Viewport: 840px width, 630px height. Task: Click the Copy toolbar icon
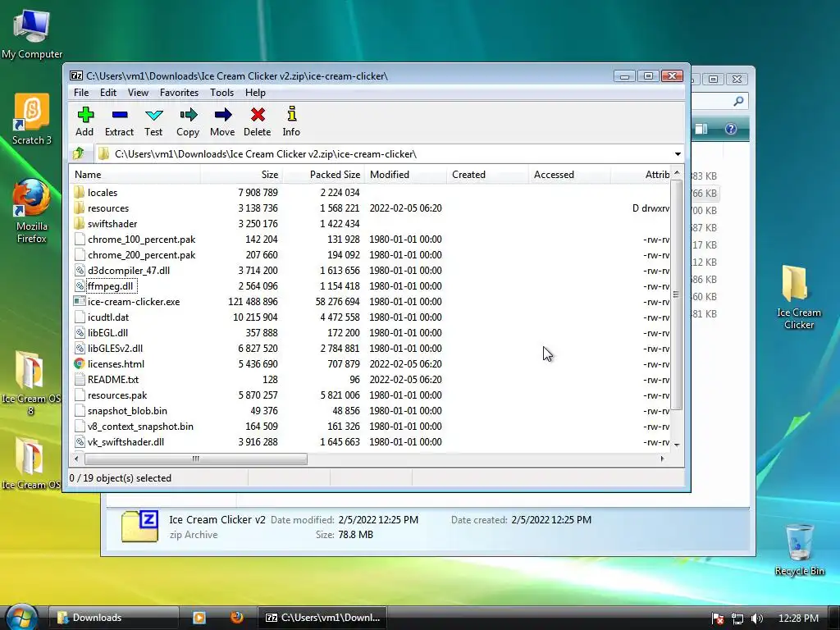[188, 121]
